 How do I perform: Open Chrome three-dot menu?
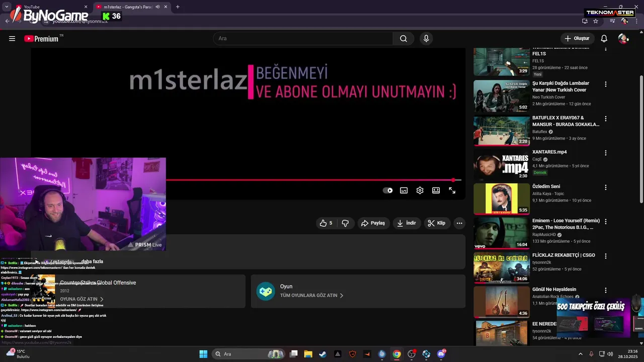pos(636,21)
